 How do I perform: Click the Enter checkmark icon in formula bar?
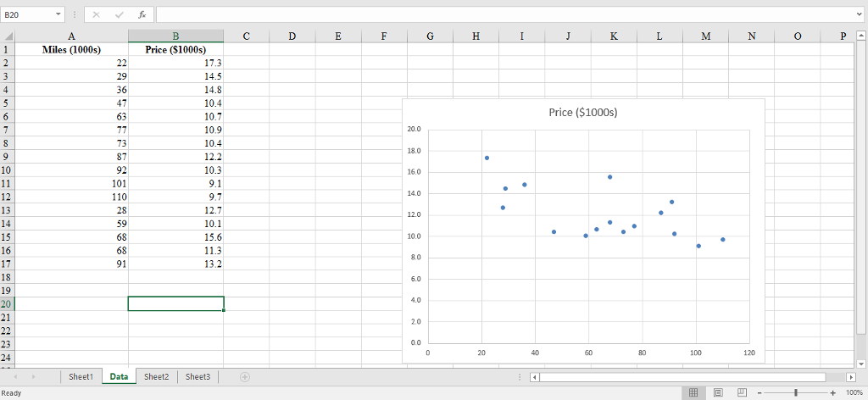(x=120, y=15)
